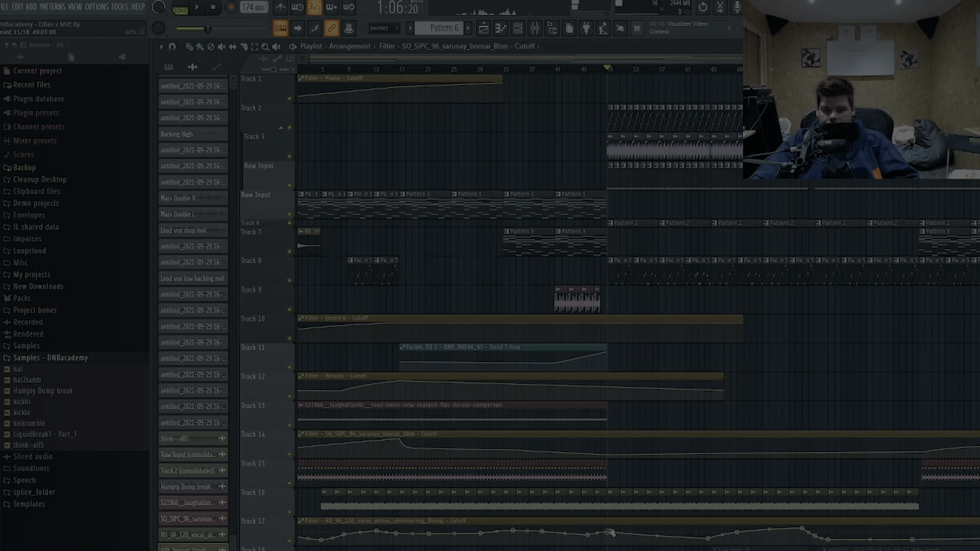
Task: Select the playlist Select tool
Action: click(254, 46)
